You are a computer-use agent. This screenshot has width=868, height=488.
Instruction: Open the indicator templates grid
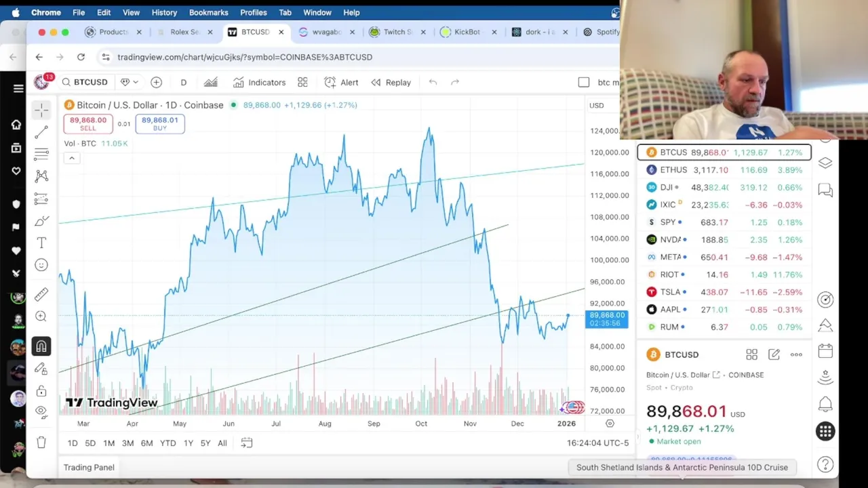pos(302,82)
